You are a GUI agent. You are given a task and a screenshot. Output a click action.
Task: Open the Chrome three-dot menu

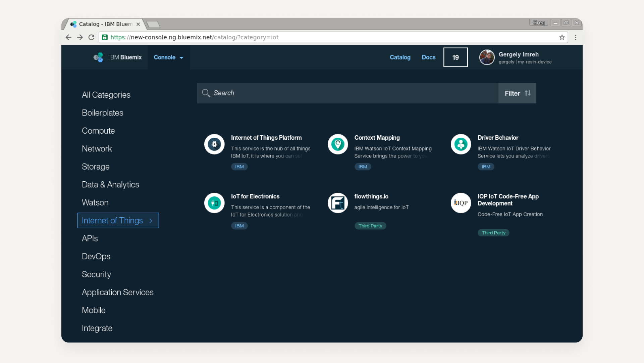pyautogui.click(x=576, y=37)
